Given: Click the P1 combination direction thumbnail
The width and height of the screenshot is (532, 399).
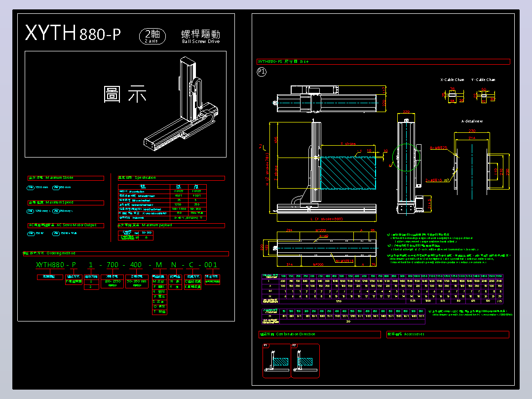Looking at the screenshot, I should click(x=277, y=360).
